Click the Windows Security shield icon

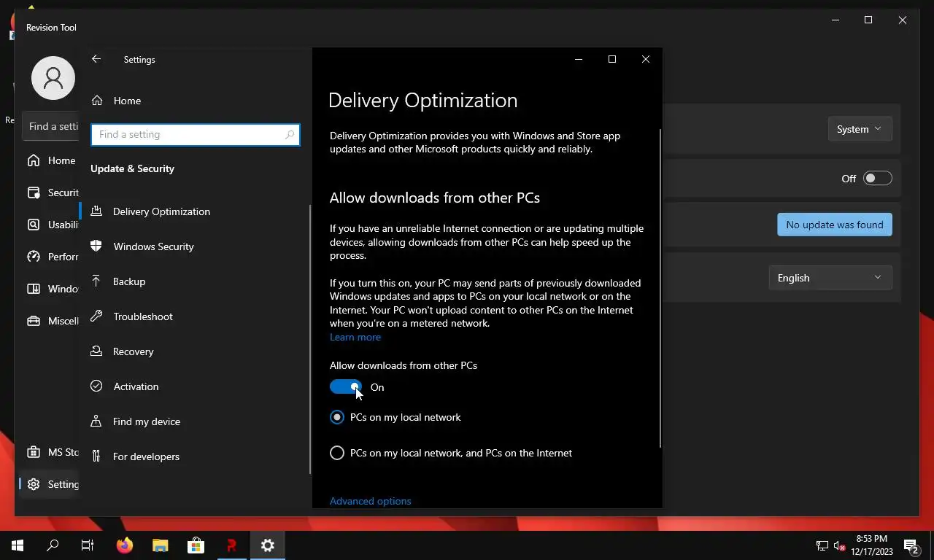[96, 246]
